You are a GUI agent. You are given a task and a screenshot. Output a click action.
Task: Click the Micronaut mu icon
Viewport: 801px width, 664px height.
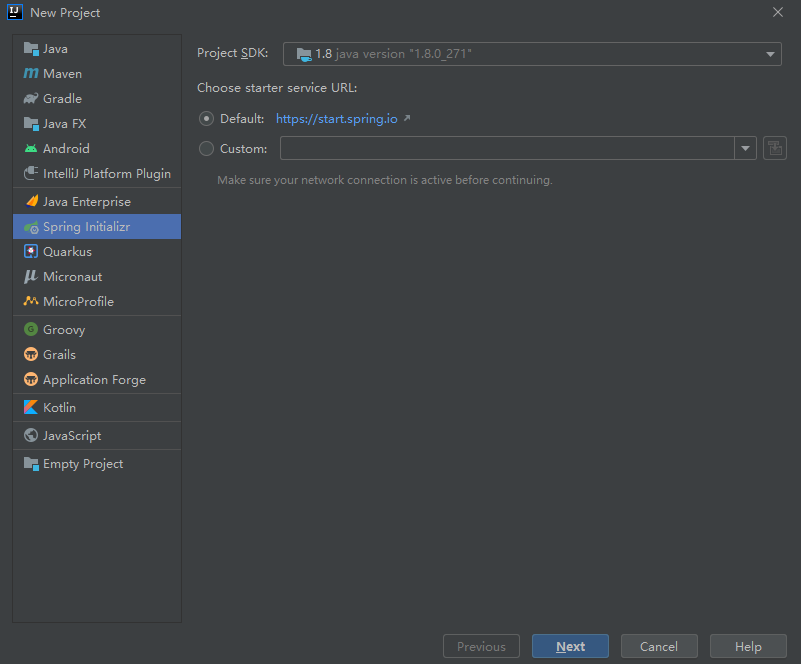coord(31,277)
